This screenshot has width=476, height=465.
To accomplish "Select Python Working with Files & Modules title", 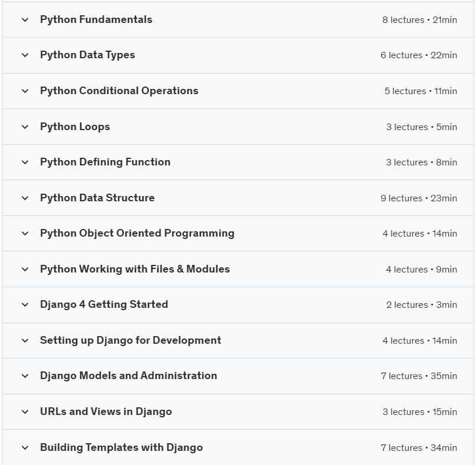I will pyautogui.click(x=135, y=270).
